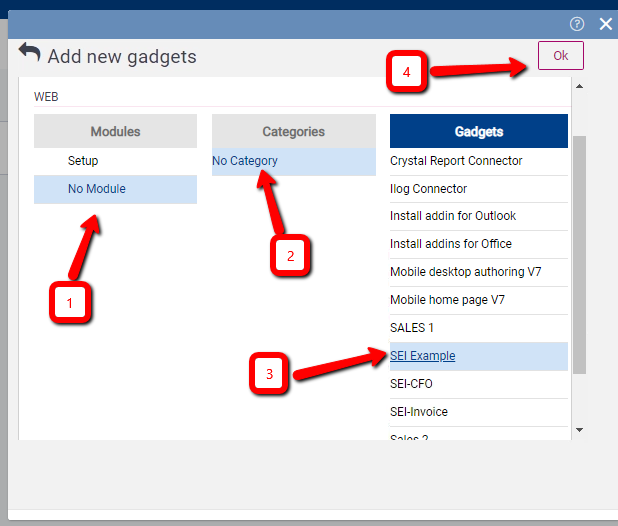Pick the Ilog Connector gadget

[x=428, y=189]
